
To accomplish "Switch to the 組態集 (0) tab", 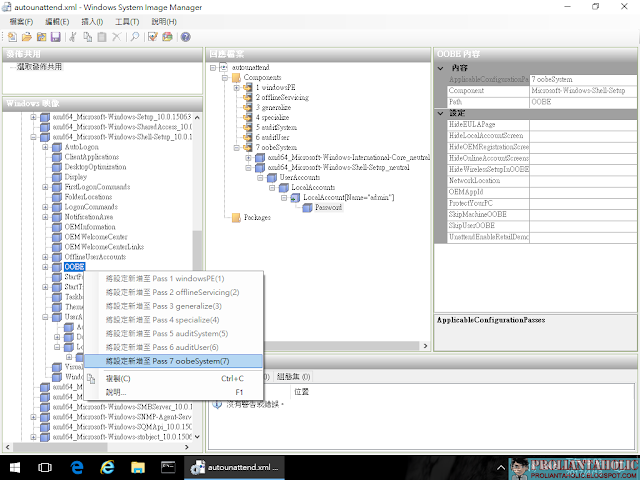I will 293,377.
